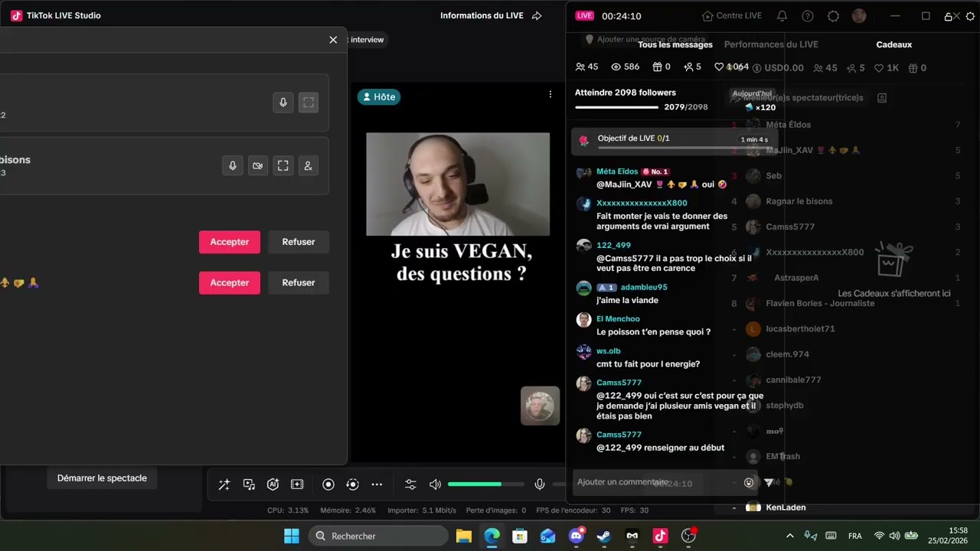Open the bisons guest's profile person icon

pyautogui.click(x=308, y=165)
